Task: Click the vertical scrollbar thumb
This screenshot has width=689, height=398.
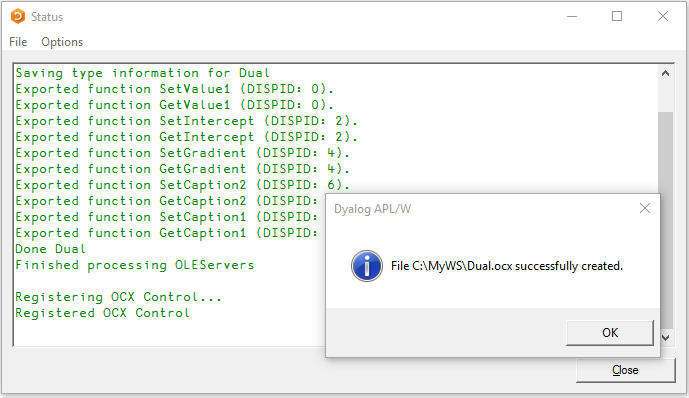Action: [x=665, y=220]
